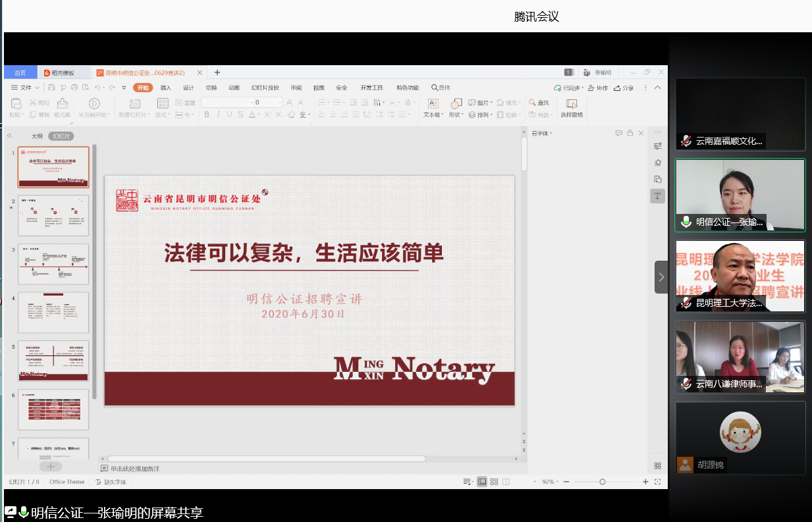Click the 已同步 sync status button
This screenshot has width=812, height=522.
point(568,88)
